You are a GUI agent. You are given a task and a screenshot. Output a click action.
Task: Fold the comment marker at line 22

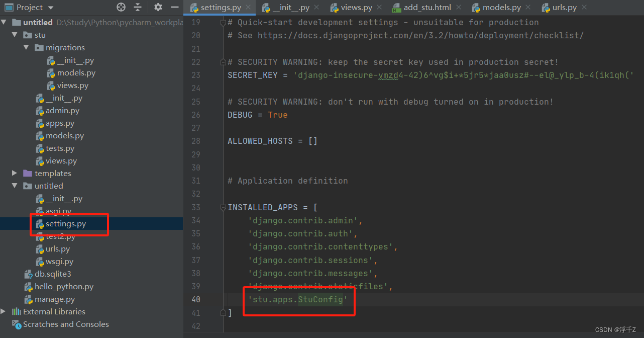coord(223,62)
